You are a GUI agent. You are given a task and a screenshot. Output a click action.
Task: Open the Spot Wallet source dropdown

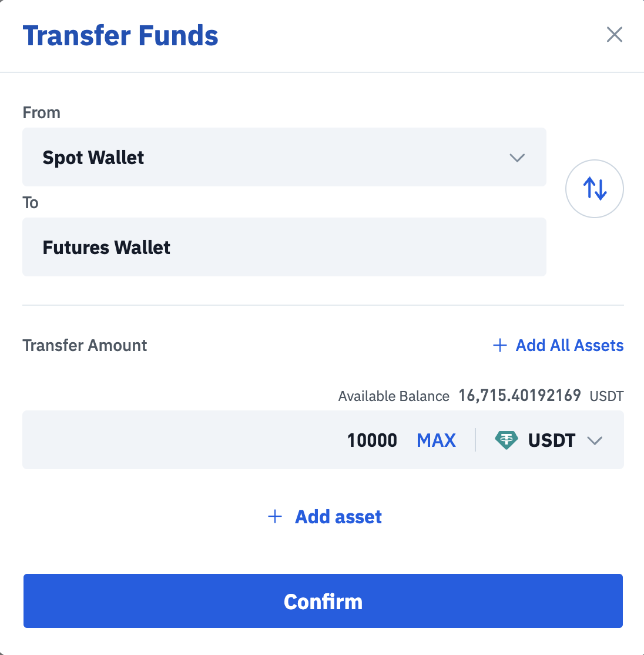pos(284,158)
